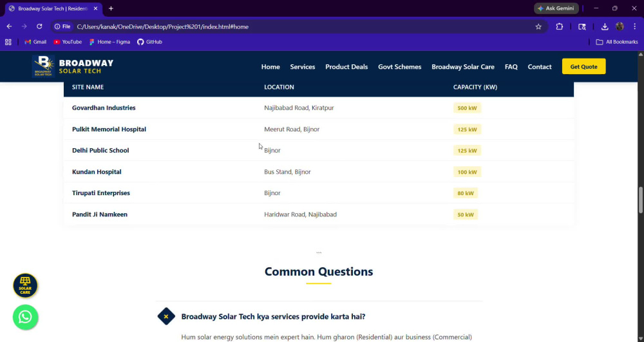The width and height of the screenshot is (644, 342).
Task: Click the Get Quote button
Action: click(583, 66)
